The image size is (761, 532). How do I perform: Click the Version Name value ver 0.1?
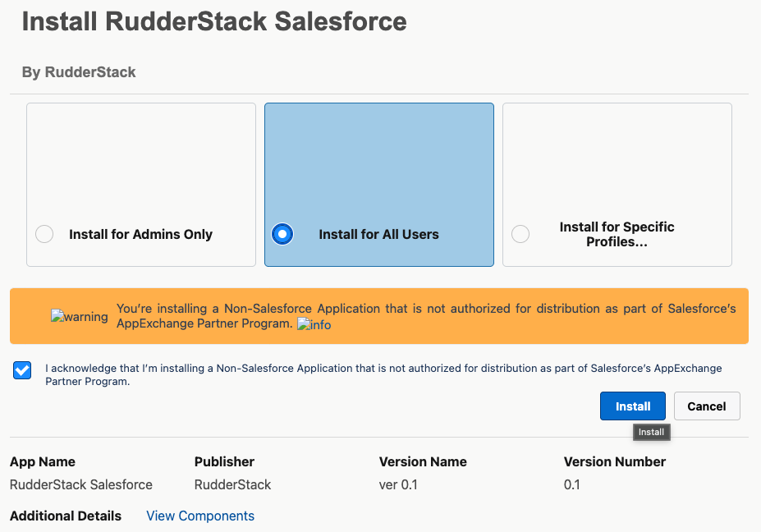tap(398, 484)
